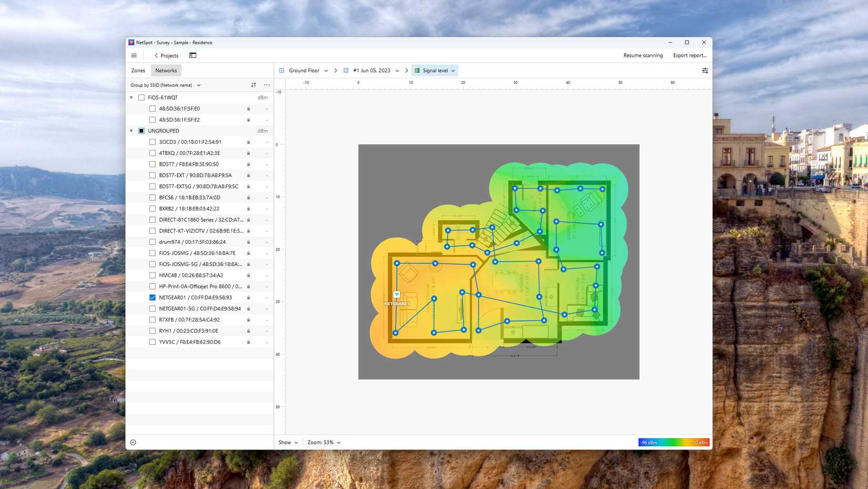868x489 pixels.
Task: Open the Zoom 53% dropdown
Action: 324,443
